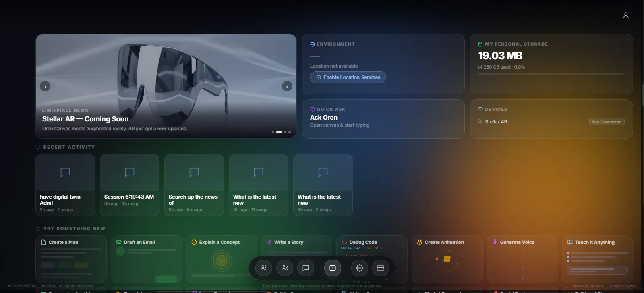Open the Stellar AR news banner image
This screenshot has width=644, height=293.
[166, 86]
